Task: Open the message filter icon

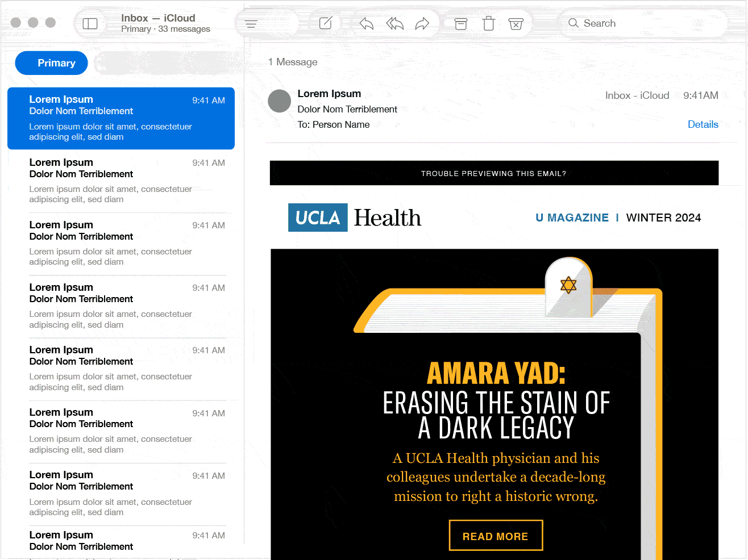Action: (x=251, y=23)
